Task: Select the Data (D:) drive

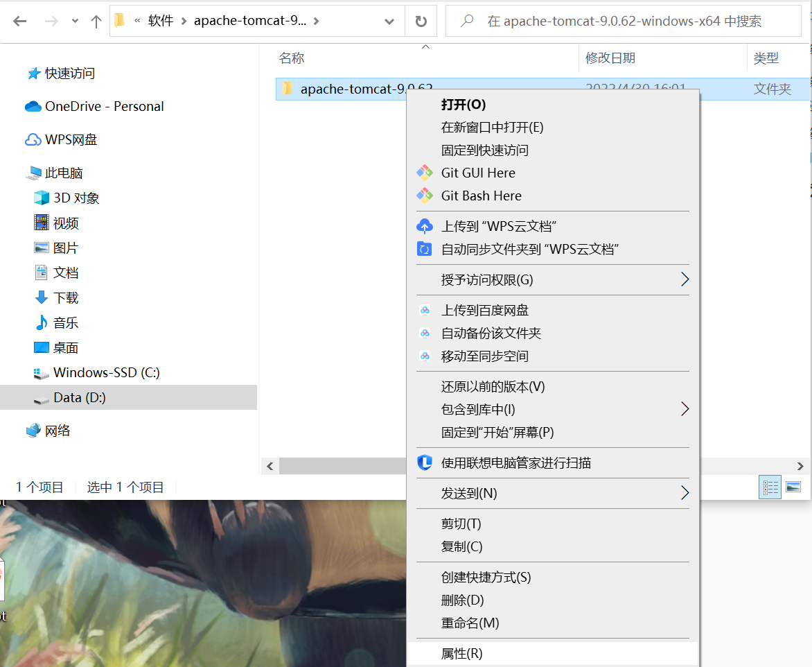Action: pos(128,397)
